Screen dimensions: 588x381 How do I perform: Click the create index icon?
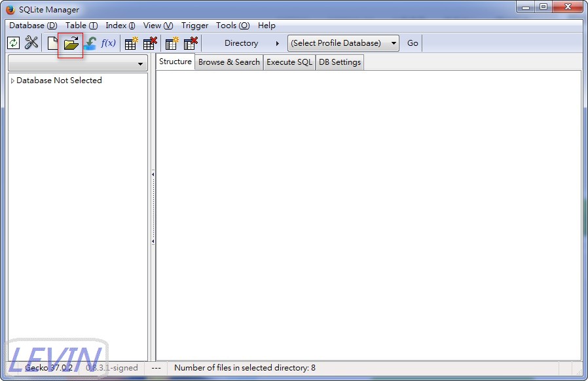pos(172,43)
